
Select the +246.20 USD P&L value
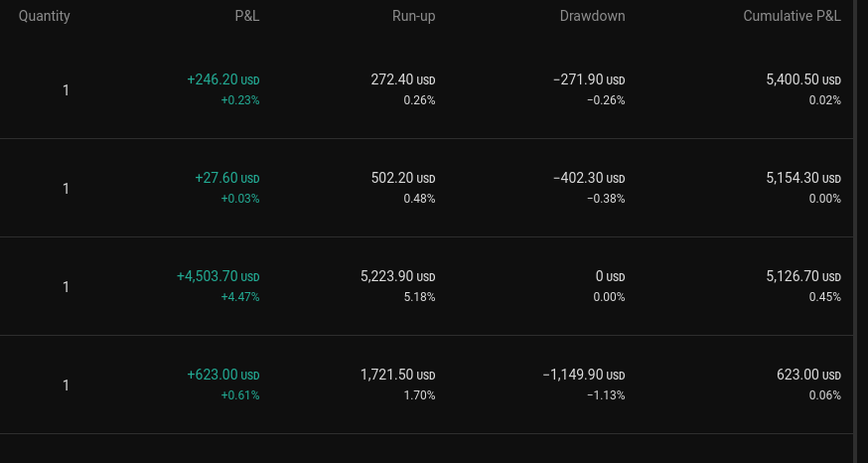(x=223, y=79)
